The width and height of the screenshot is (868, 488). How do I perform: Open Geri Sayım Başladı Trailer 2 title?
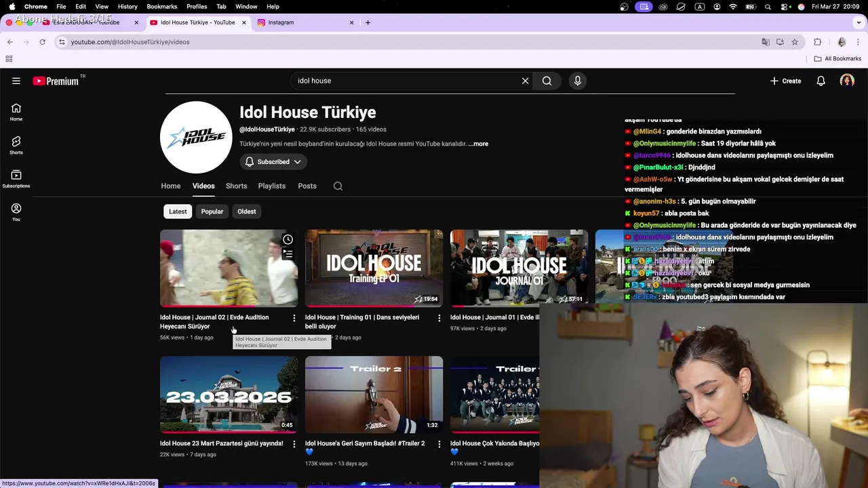(x=365, y=447)
